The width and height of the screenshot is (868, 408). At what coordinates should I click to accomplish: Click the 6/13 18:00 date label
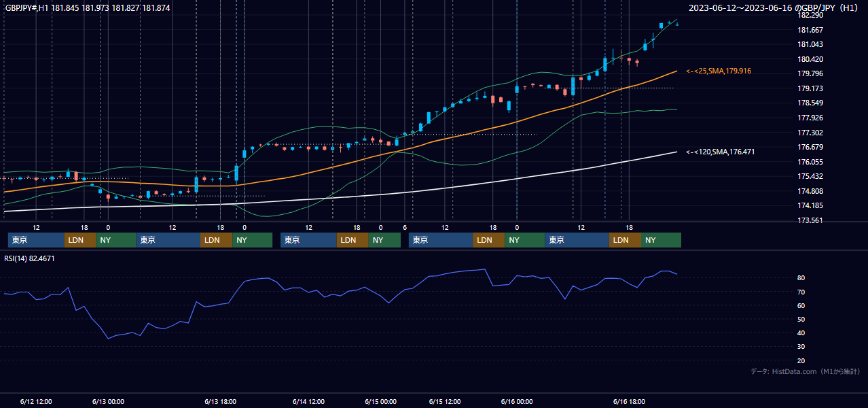[220, 402]
